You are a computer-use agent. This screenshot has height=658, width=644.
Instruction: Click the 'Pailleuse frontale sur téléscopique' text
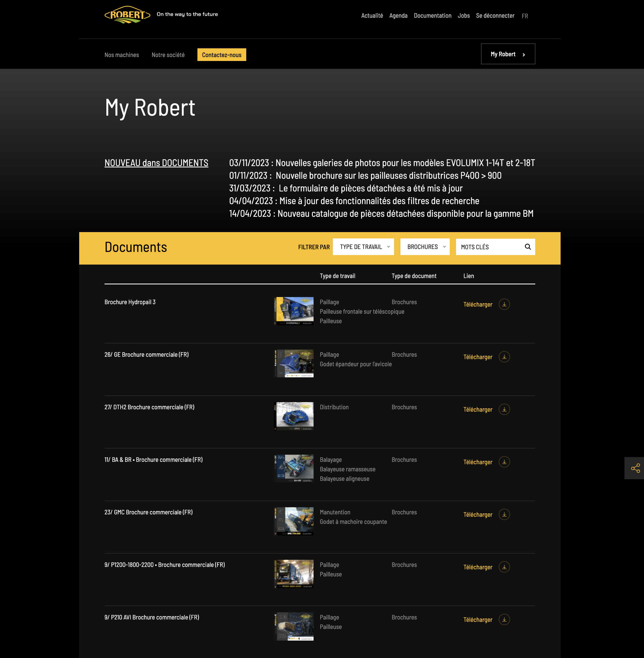(362, 312)
